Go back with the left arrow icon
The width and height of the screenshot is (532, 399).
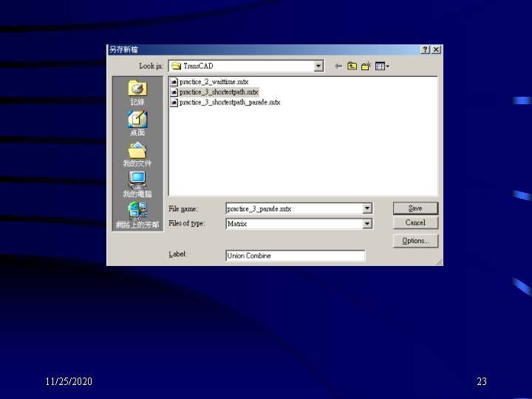[x=338, y=66]
